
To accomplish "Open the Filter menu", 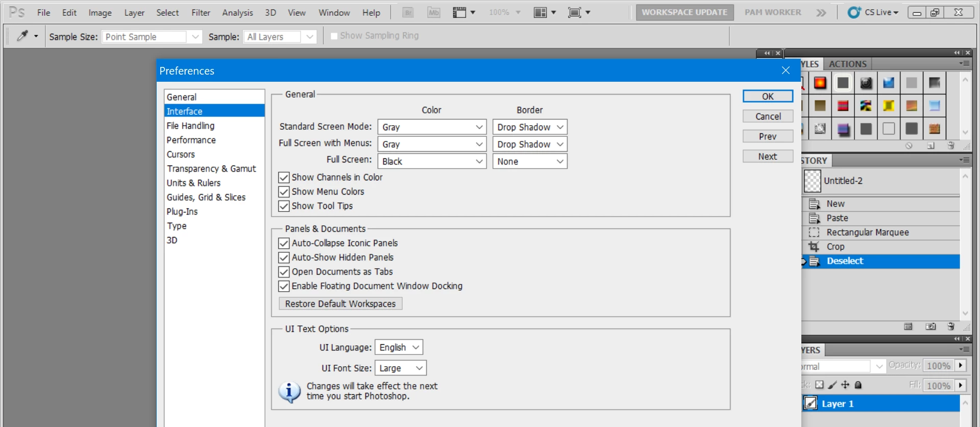I will coord(201,12).
